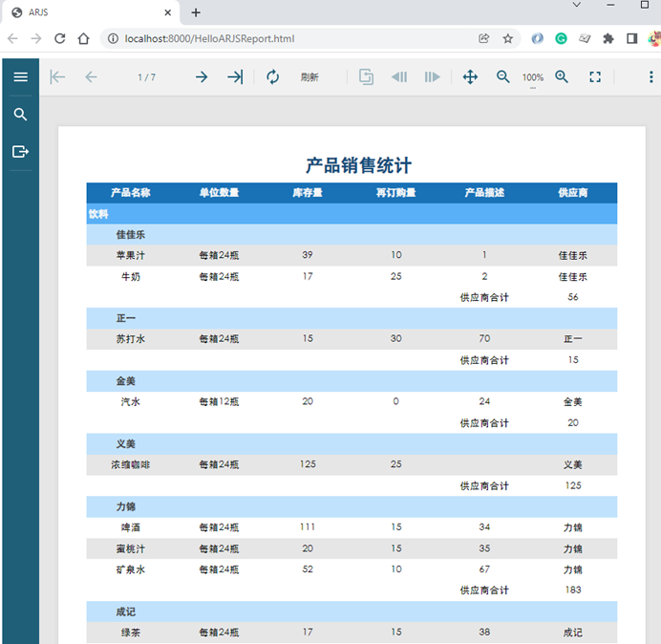Close the ARJS tab
The width and height of the screenshot is (661, 644).
pos(168,12)
